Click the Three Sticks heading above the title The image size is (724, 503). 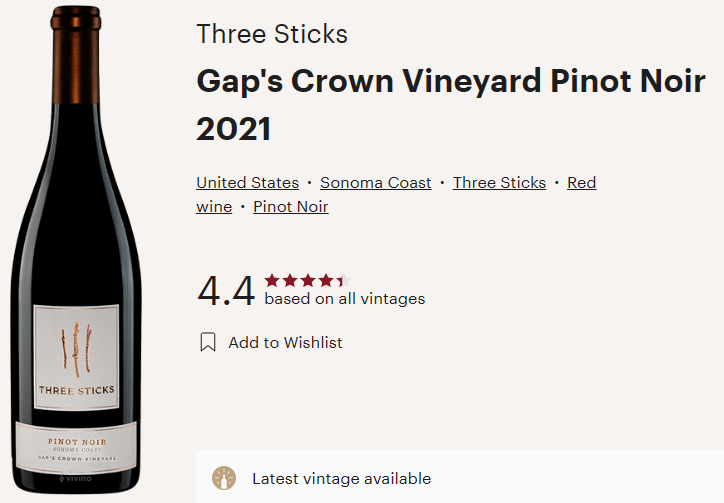coord(272,34)
